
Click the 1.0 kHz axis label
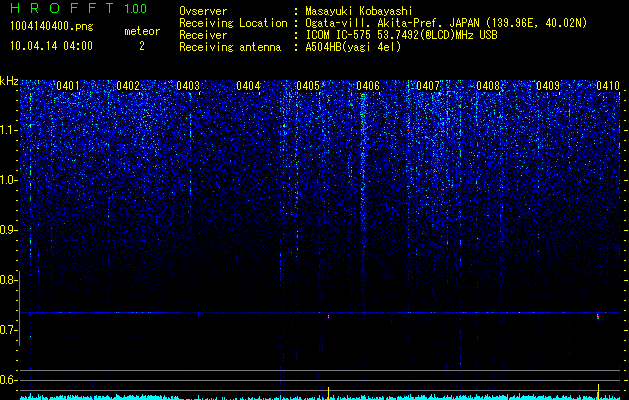tap(8, 180)
